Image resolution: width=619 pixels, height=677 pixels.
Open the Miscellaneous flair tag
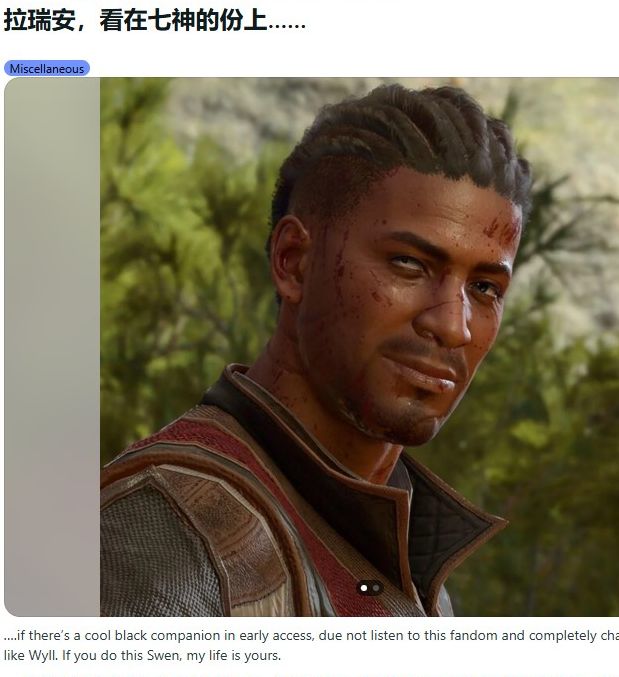tap(47, 69)
